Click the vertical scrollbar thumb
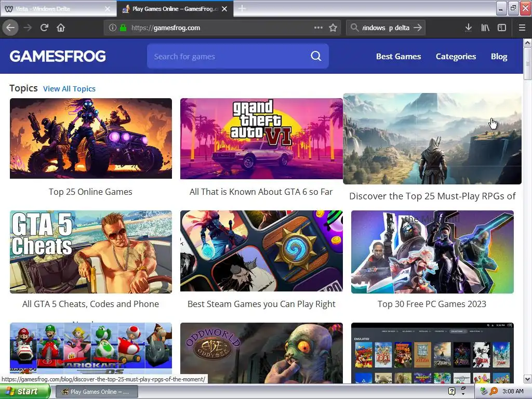Screen dimensions: 532x399 tap(527, 64)
